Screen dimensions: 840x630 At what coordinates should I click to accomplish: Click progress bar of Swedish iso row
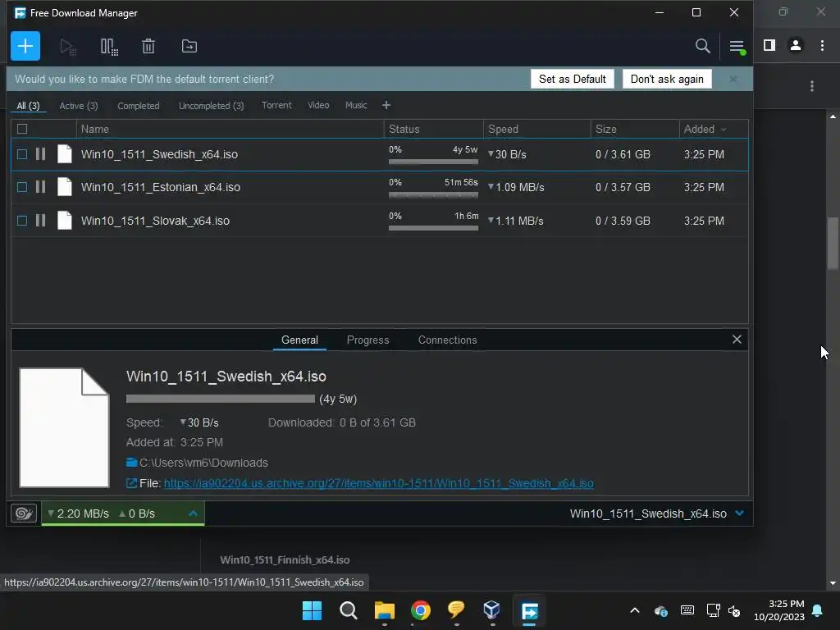(x=433, y=162)
